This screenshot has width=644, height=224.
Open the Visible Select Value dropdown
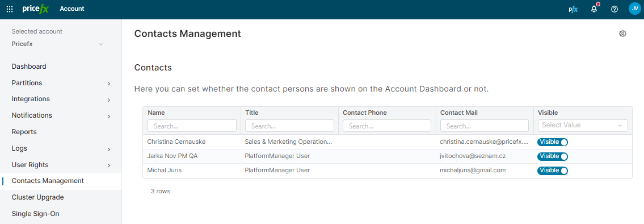point(583,125)
